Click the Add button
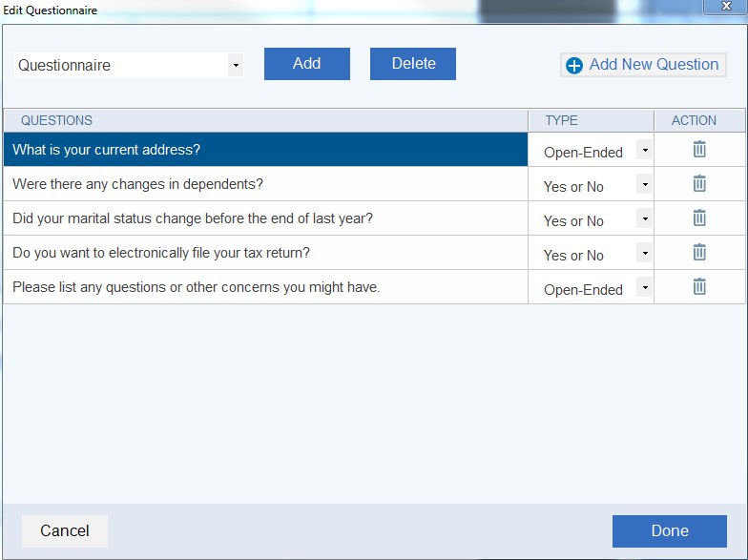This screenshot has width=748, height=560. click(x=307, y=63)
